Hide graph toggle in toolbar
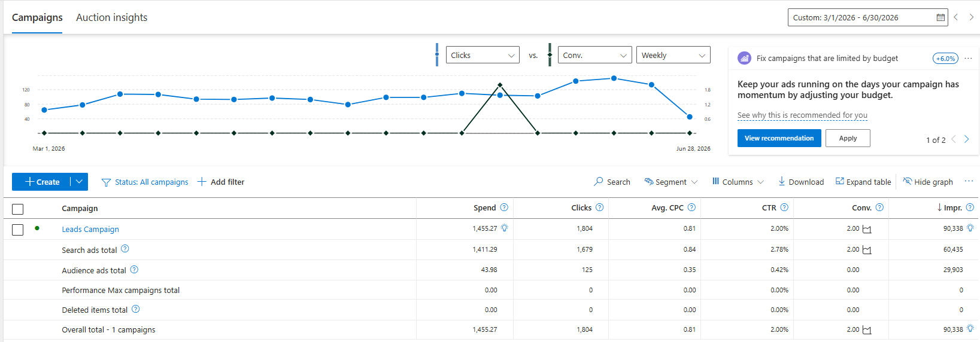The width and height of the screenshot is (980, 342). coord(928,182)
